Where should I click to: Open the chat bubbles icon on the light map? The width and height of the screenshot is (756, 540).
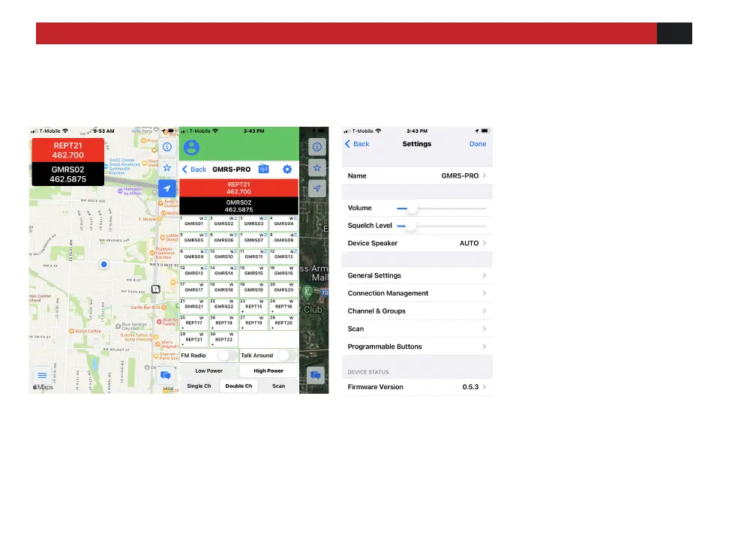[x=165, y=375]
